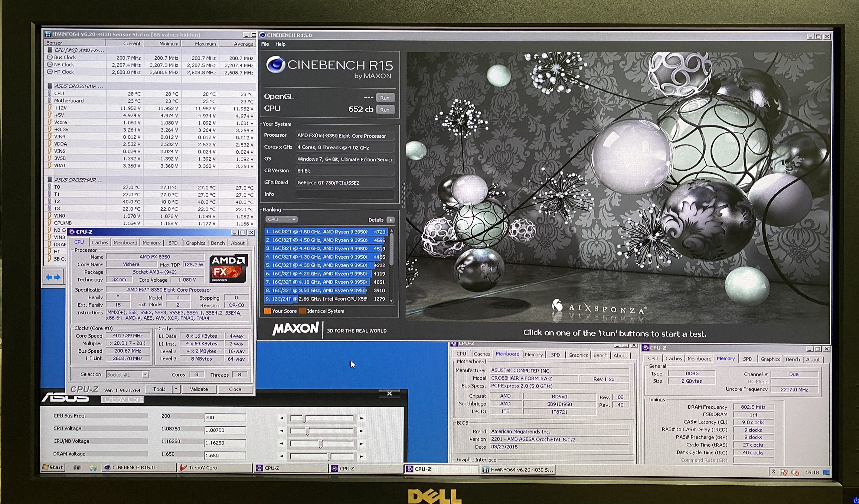The width and height of the screenshot is (859, 504).
Task: Click CPU/NB Voltage value input field
Action: point(225,443)
